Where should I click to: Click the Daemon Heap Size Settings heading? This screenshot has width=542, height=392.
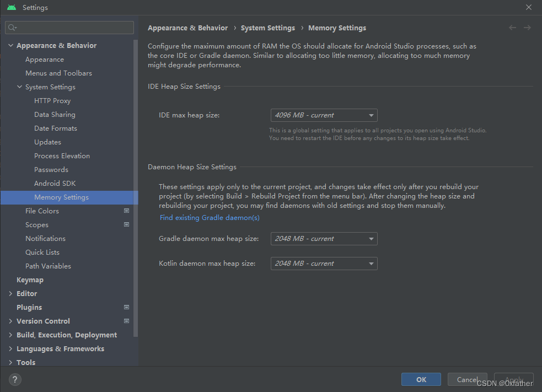click(192, 167)
